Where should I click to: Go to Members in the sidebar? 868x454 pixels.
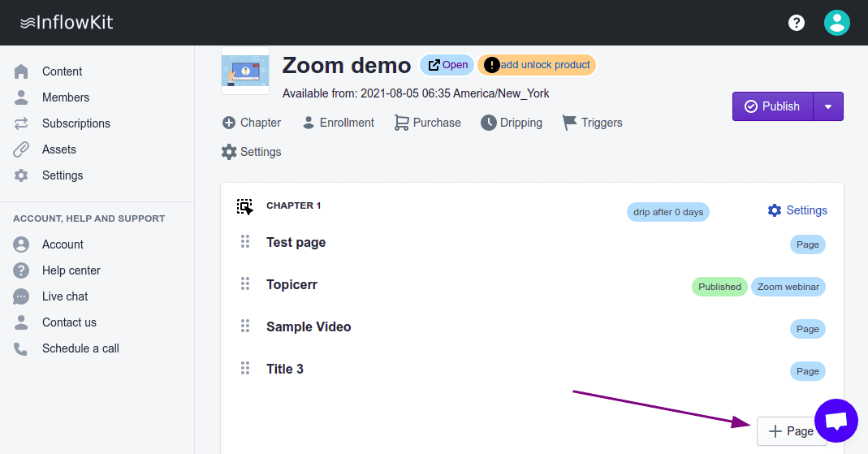pyautogui.click(x=65, y=97)
